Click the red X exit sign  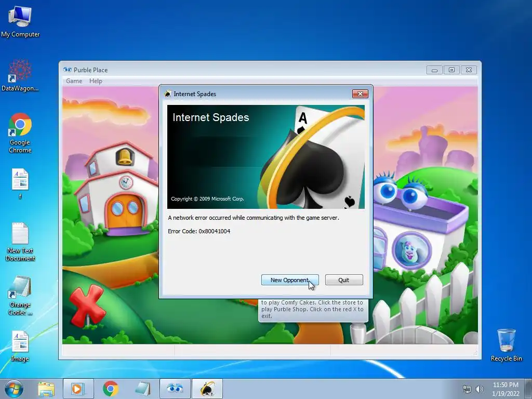(x=87, y=305)
